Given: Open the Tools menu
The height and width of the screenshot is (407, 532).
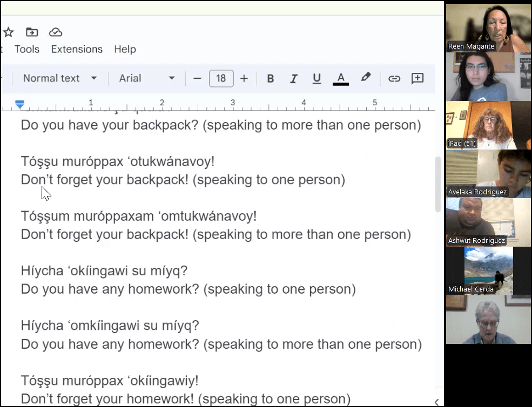Looking at the screenshot, I should coord(27,49).
